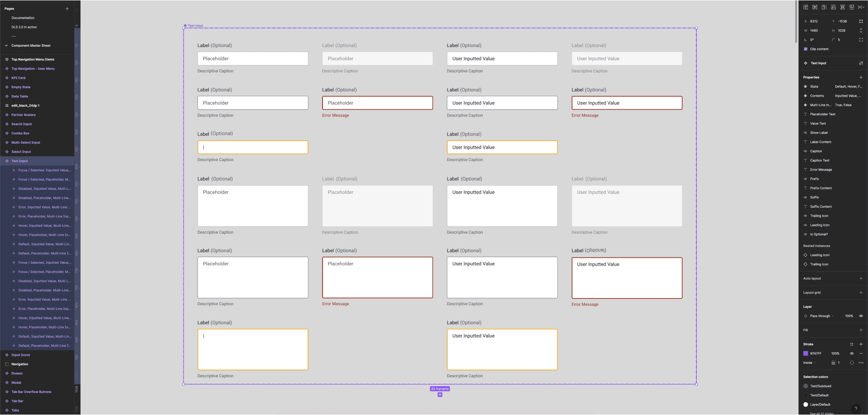
Task: Click the Align horizontal centers icon
Action: (815, 7)
